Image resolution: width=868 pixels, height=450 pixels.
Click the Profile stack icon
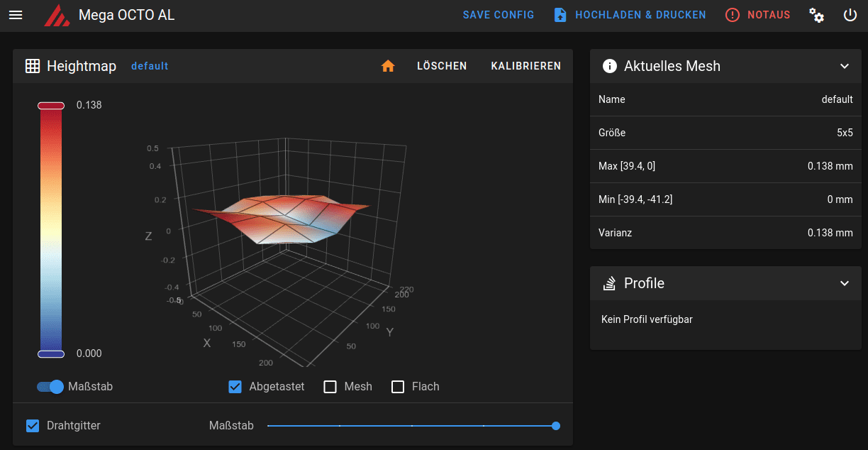pos(609,283)
